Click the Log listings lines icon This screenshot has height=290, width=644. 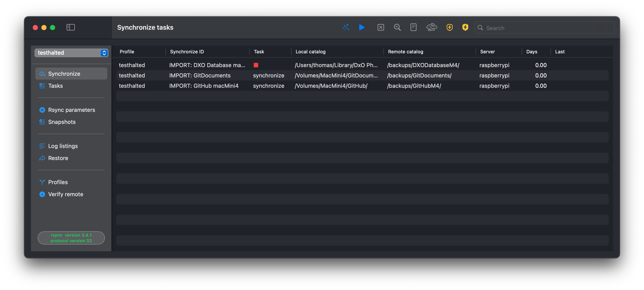(x=42, y=146)
